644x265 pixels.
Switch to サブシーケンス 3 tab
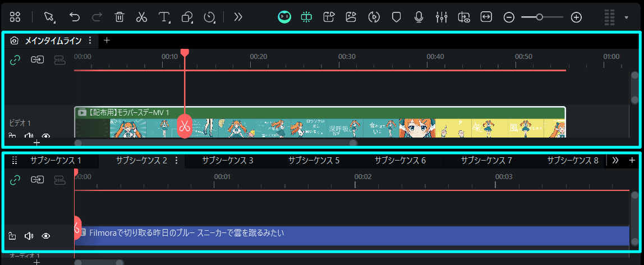point(228,161)
